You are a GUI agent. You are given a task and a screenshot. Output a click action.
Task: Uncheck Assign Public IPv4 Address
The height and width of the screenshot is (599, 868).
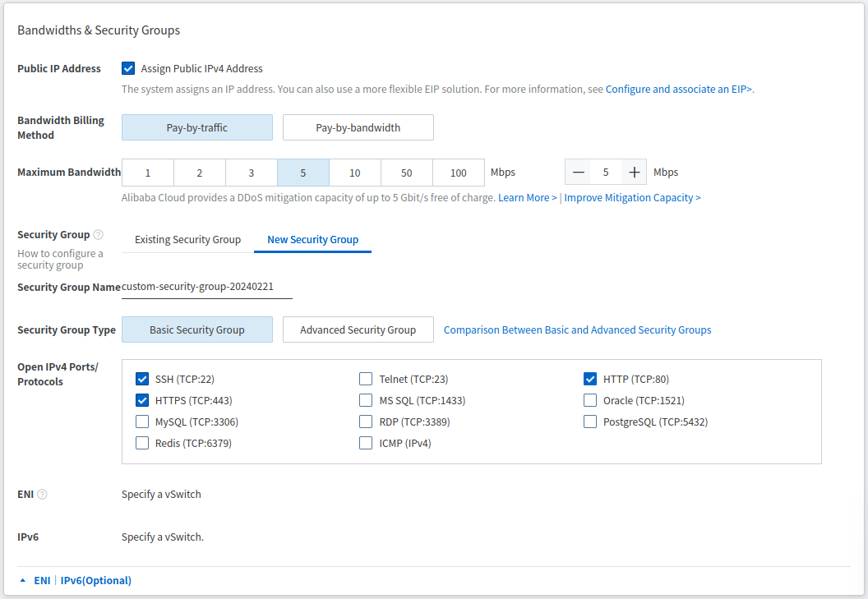(128, 68)
